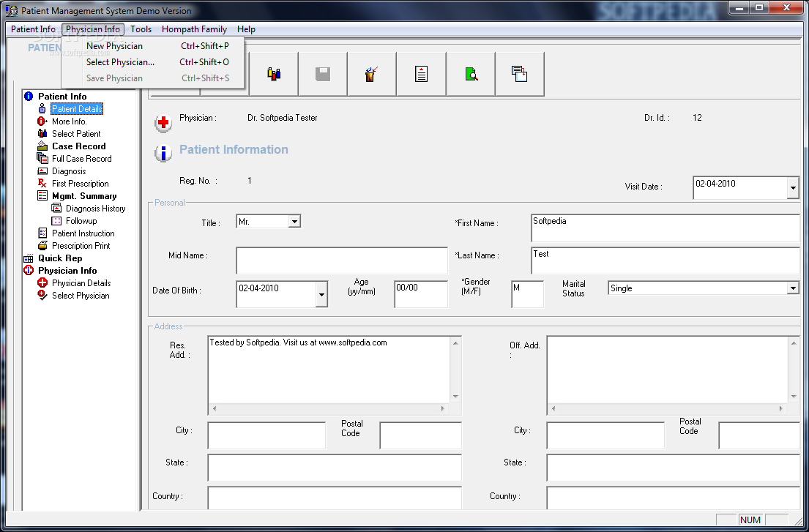
Task: Open the Hompath Family menu
Action: (194, 29)
